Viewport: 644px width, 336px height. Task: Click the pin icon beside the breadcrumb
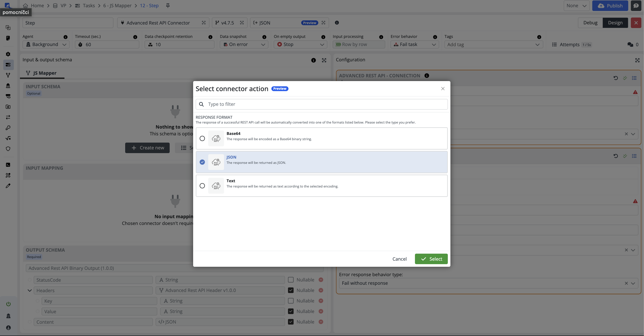[168, 5]
